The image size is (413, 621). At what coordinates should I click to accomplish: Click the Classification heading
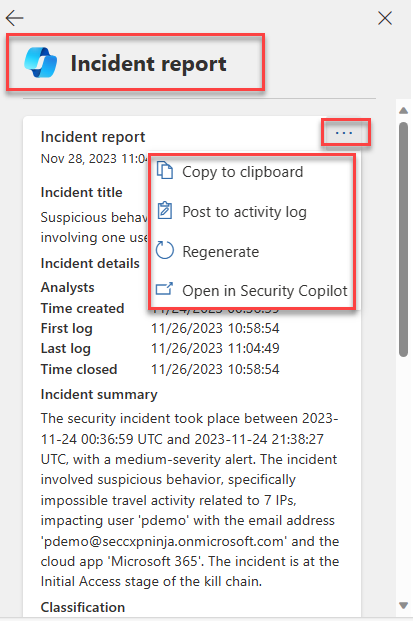point(83,607)
